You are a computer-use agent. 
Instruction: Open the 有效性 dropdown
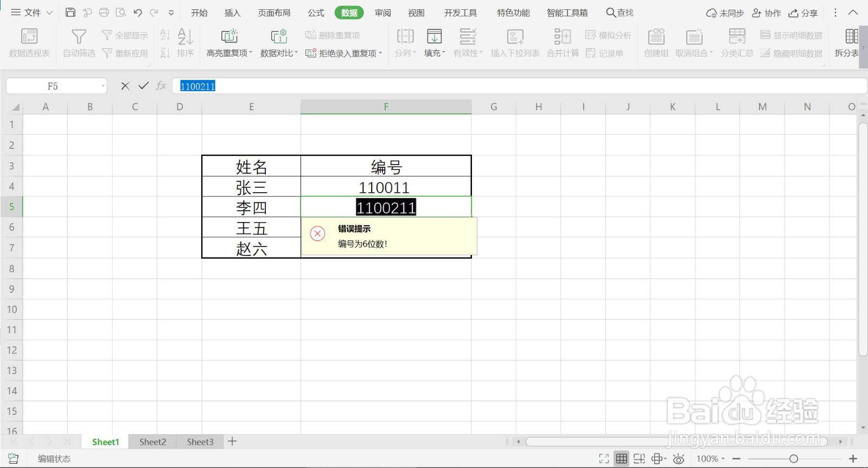pos(468,53)
